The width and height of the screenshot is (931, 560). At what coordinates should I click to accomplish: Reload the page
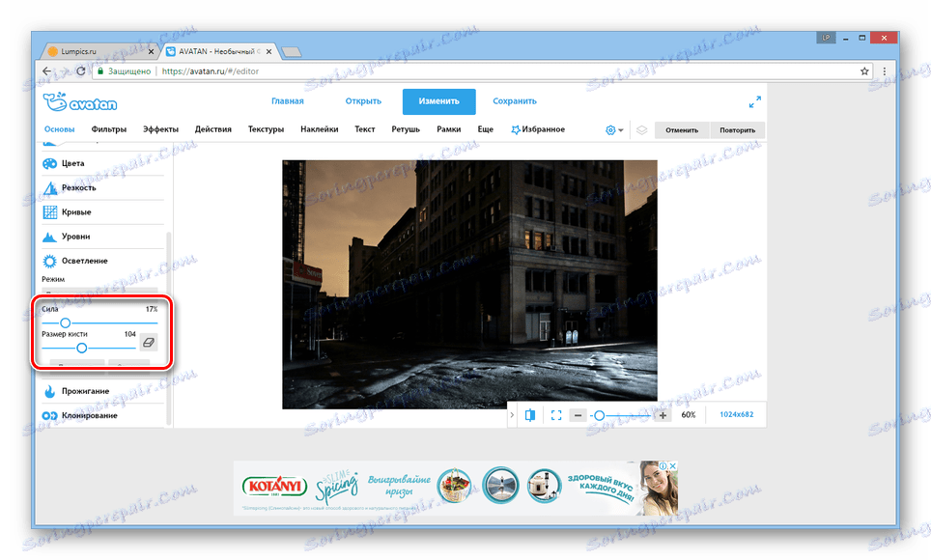81,71
